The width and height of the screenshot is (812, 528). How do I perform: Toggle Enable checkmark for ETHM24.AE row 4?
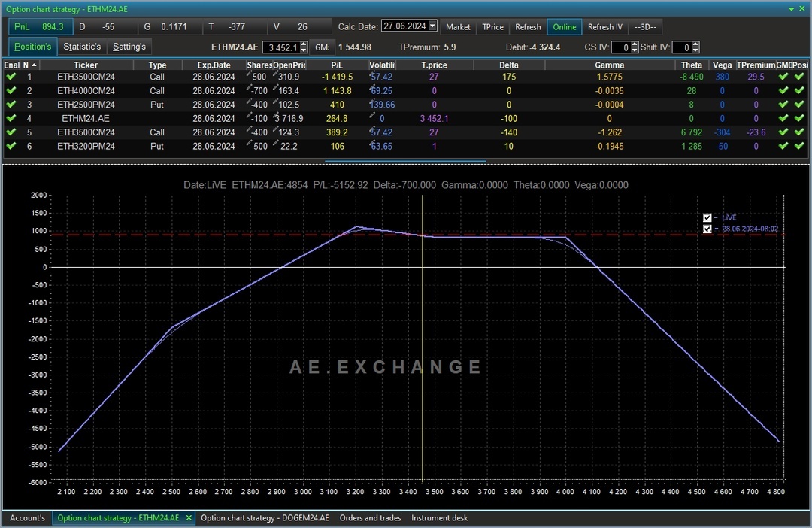[11, 118]
